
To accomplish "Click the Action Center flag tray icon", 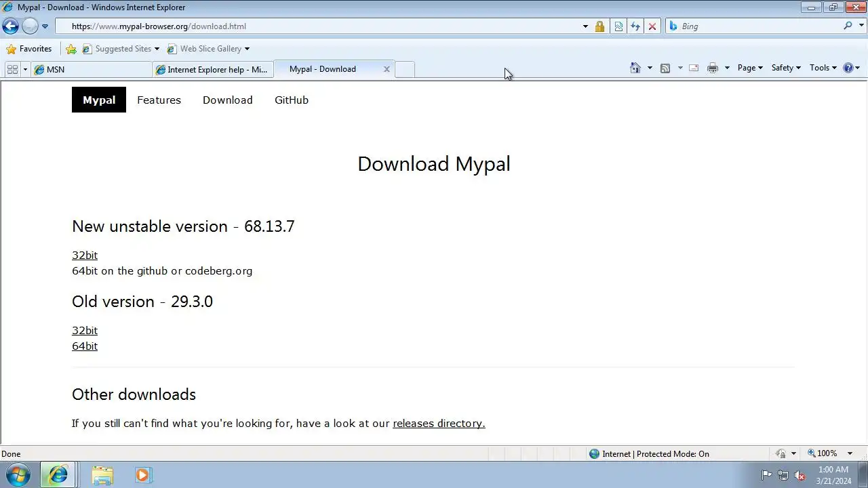I will pyautogui.click(x=766, y=475).
